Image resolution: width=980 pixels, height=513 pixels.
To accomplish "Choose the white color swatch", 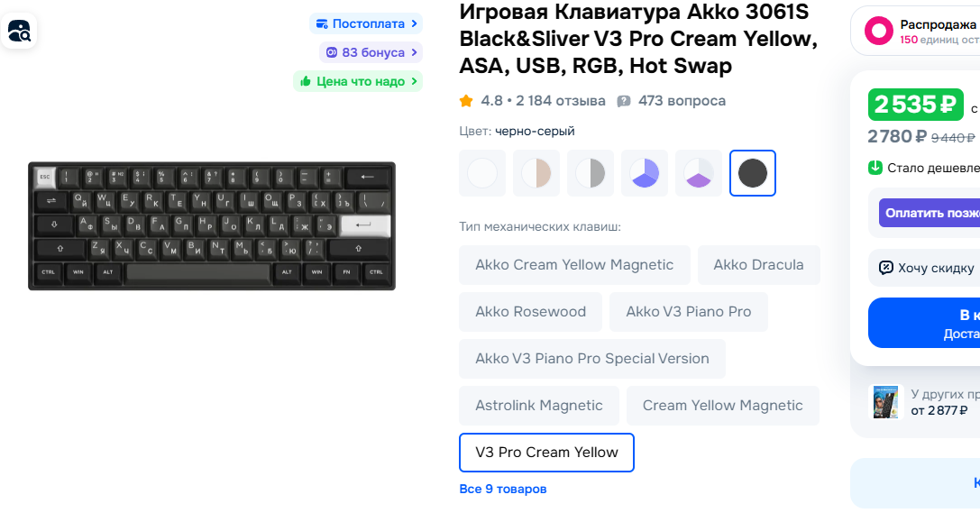I will click(482, 173).
